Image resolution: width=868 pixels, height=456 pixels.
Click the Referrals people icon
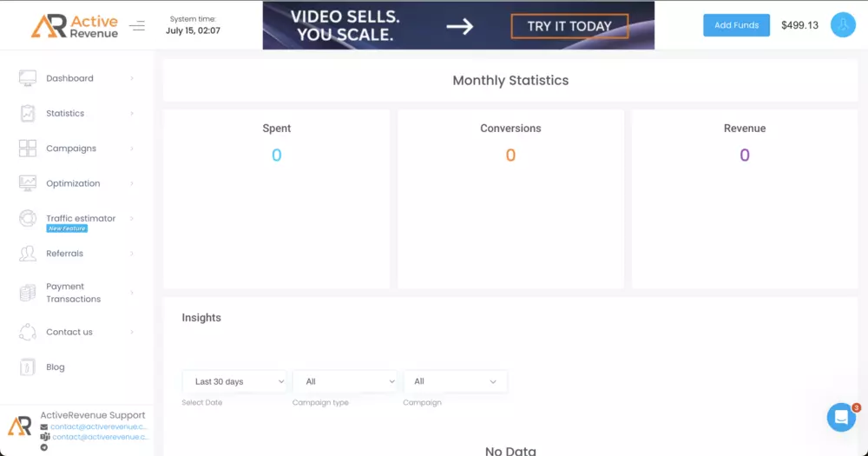point(27,254)
